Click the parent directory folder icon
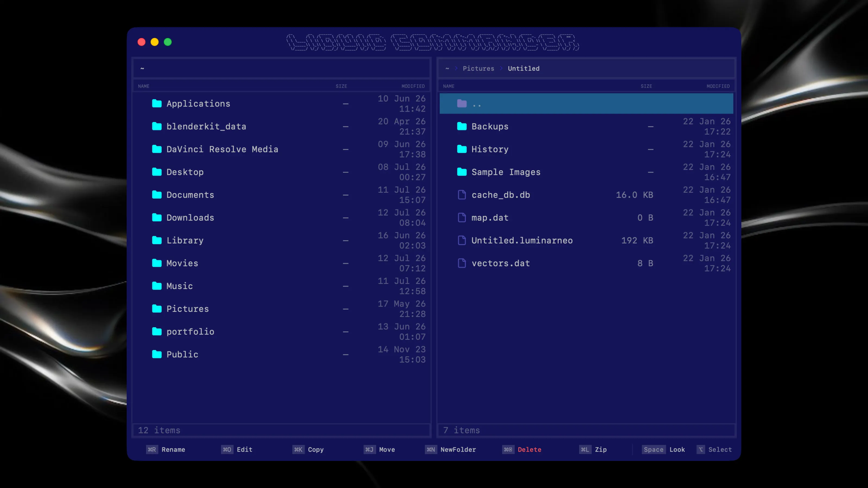 462,103
